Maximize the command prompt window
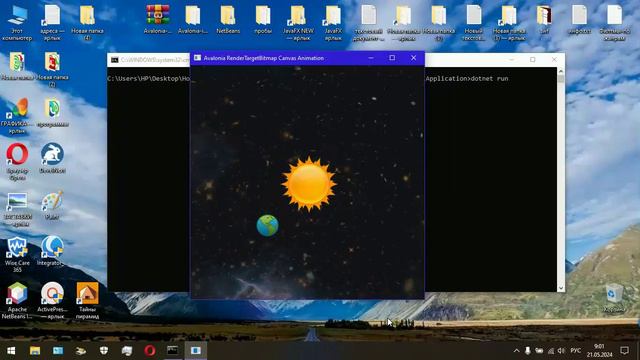This screenshot has width=640, height=360. click(533, 60)
